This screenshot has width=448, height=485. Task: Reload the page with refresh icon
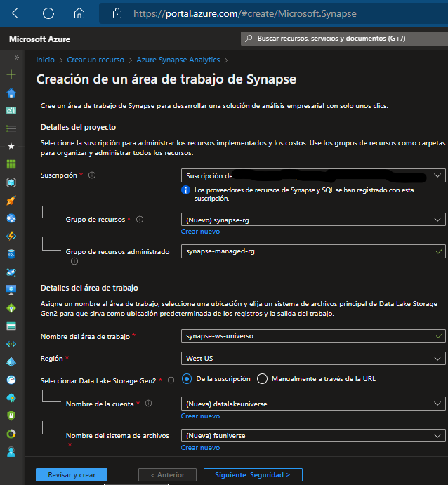pyautogui.click(x=48, y=13)
